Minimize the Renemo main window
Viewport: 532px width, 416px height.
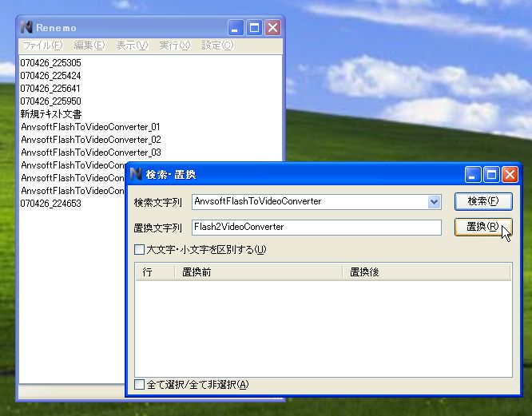[236, 27]
